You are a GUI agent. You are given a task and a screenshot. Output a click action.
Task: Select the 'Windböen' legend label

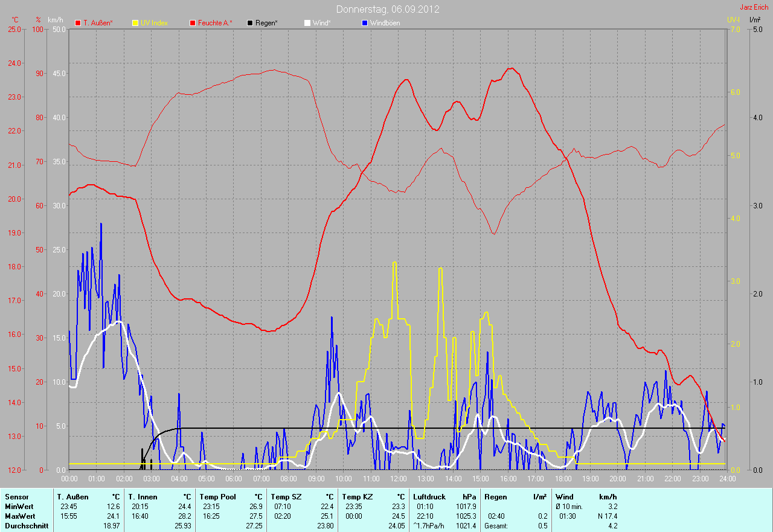(385, 23)
